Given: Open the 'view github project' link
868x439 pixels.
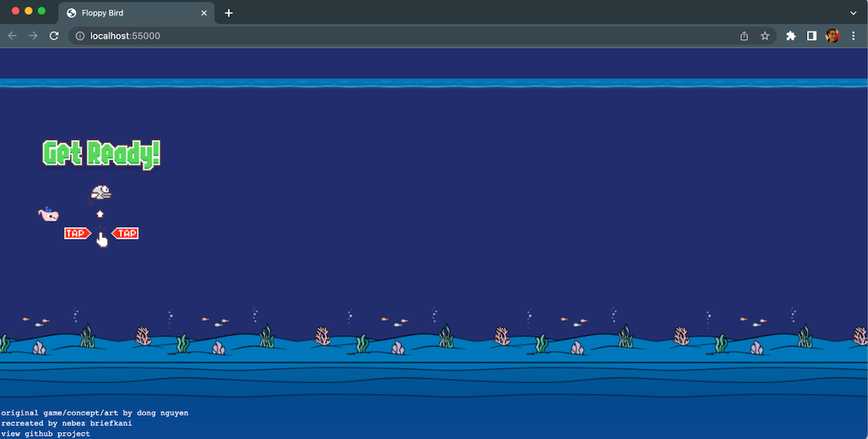Looking at the screenshot, I should tap(45, 434).
